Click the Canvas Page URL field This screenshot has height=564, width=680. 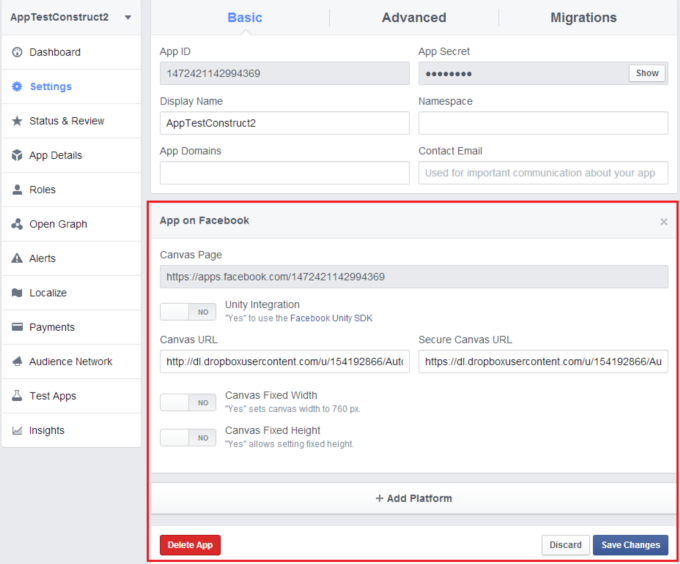click(414, 277)
